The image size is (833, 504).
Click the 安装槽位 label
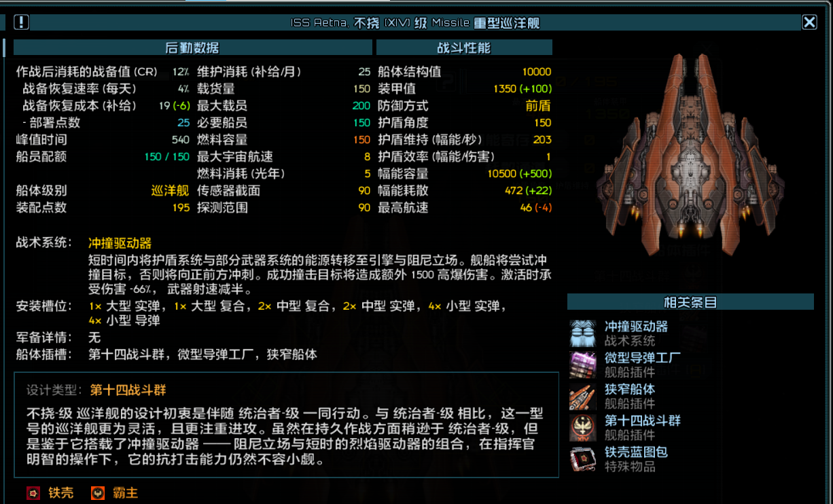(x=43, y=306)
